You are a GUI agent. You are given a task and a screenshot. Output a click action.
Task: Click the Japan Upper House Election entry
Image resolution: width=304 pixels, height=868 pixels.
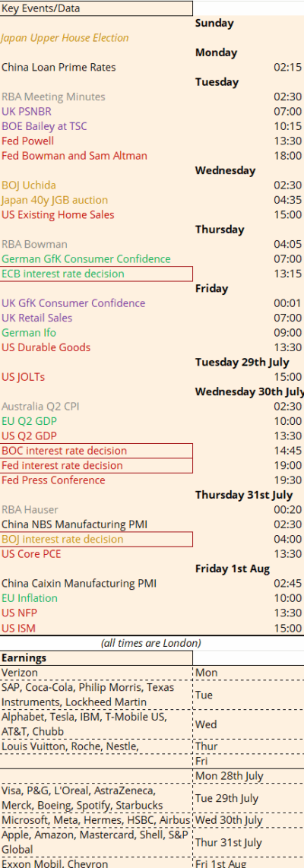coord(65,38)
